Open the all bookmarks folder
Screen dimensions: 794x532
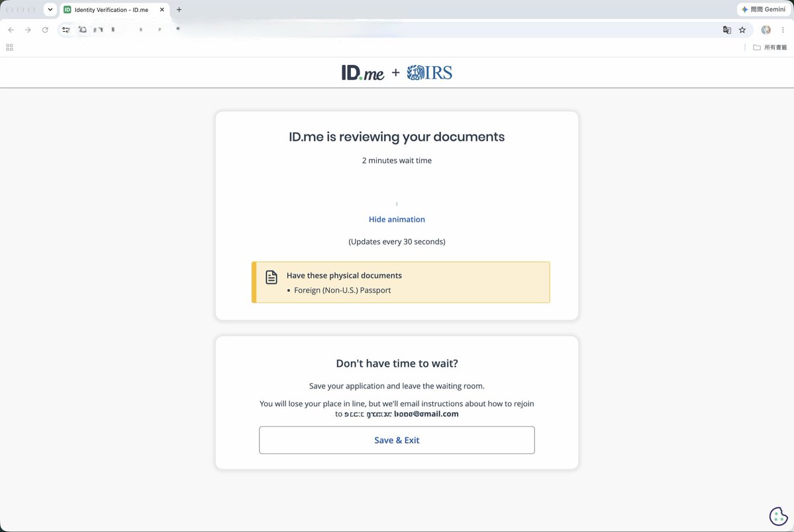point(769,48)
